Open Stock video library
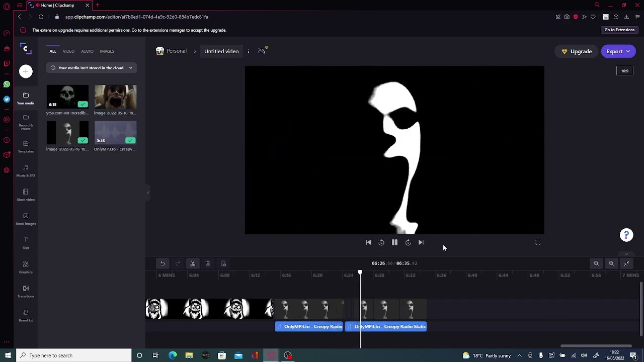Screen dimensions: 644x362 pyautogui.click(x=26, y=195)
